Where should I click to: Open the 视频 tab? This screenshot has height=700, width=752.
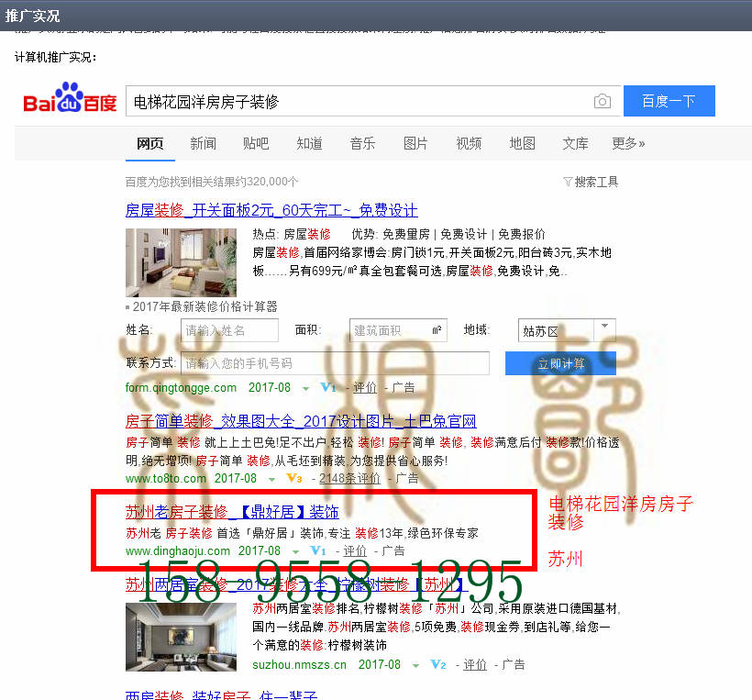click(x=469, y=143)
